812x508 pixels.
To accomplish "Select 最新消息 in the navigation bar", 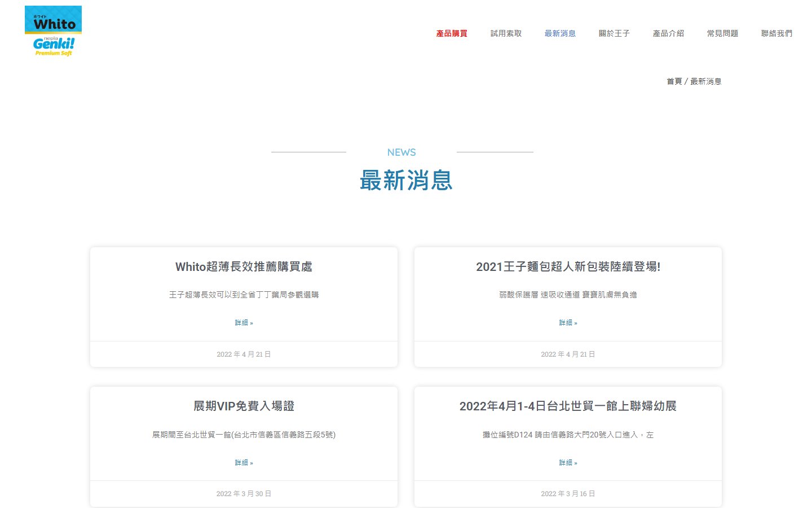I will pos(560,33).
